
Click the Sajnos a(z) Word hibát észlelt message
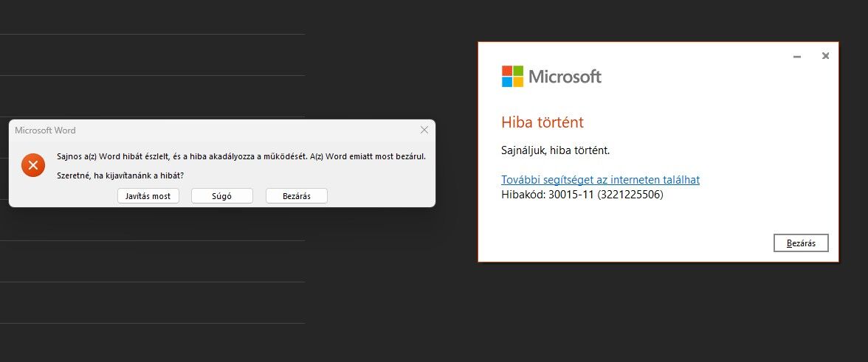coord(241,156)
